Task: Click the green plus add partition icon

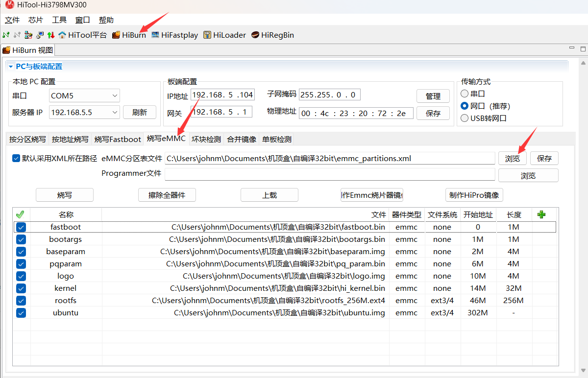Action: [x=541, y=214]
